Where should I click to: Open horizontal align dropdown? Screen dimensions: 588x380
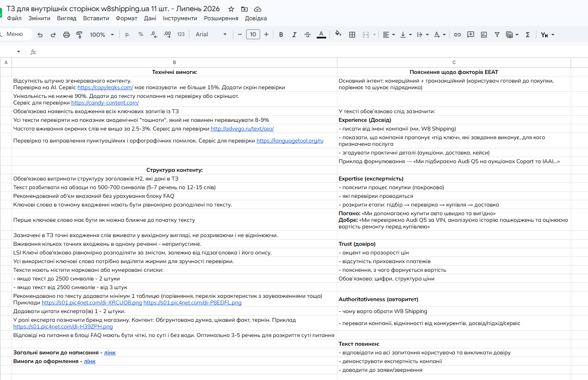click(x=389, y=35)
